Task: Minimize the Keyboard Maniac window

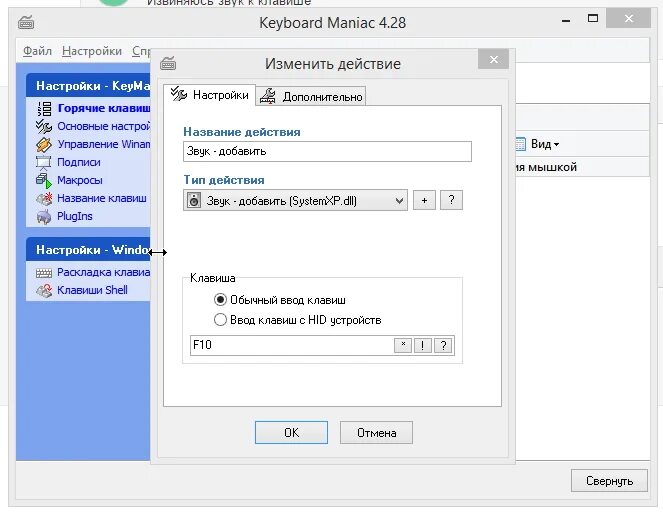Action: [566, 19]
